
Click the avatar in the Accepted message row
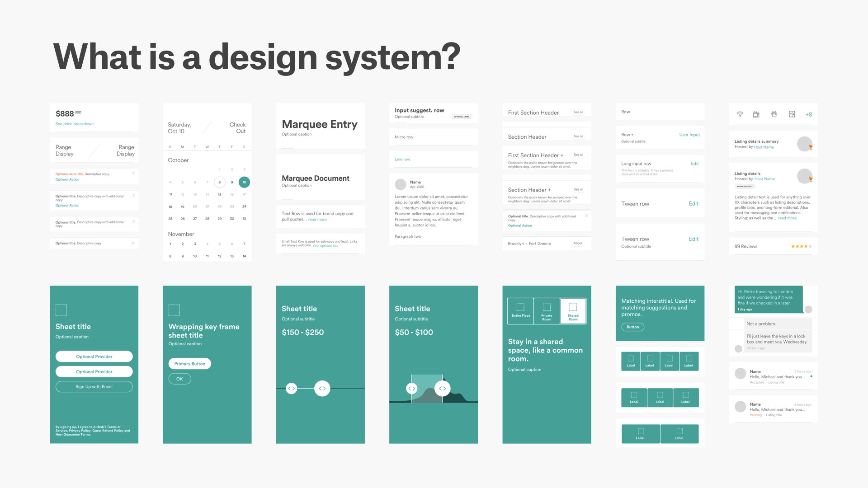[740, 374]
